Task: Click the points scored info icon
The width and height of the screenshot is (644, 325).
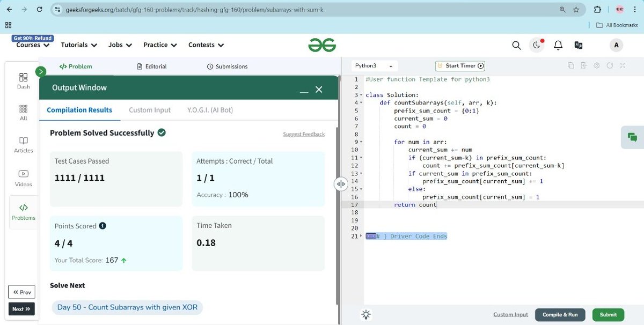Action: (x=103, y=226)
